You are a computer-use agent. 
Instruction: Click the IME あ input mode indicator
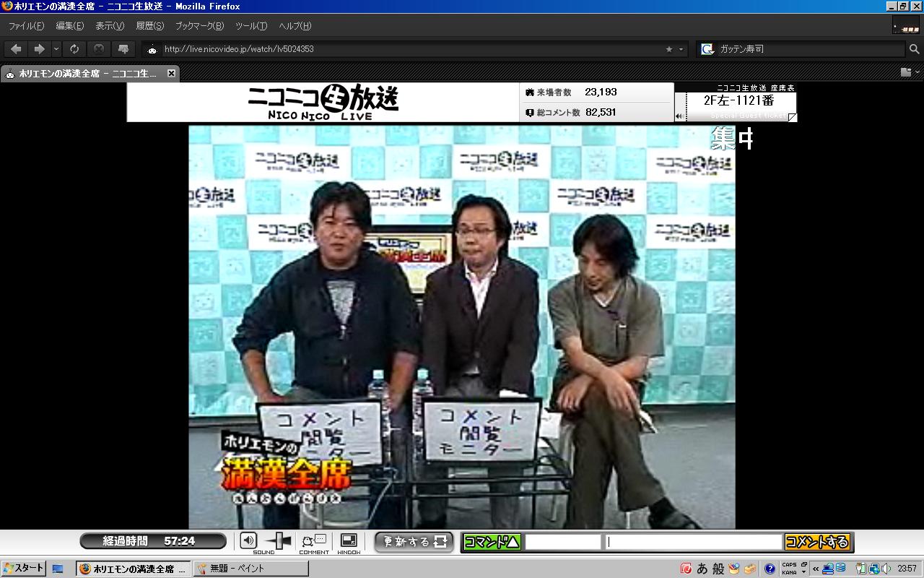702,569
